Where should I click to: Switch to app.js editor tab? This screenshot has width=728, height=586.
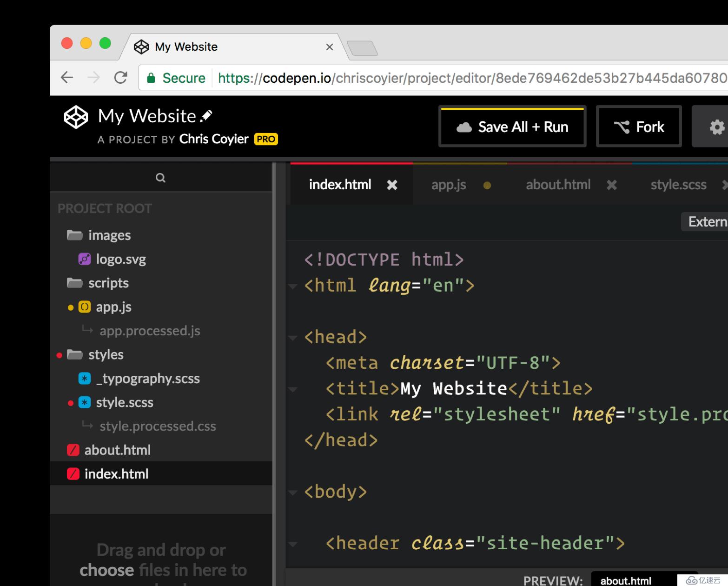click(x=449, y=185)
